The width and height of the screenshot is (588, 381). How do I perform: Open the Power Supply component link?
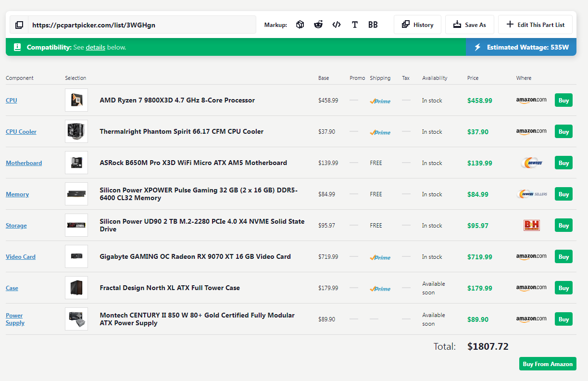coord(15,319)
